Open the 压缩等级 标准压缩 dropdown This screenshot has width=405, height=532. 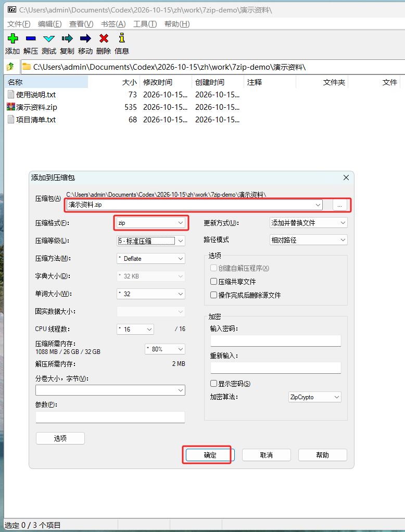pos(151,241)
